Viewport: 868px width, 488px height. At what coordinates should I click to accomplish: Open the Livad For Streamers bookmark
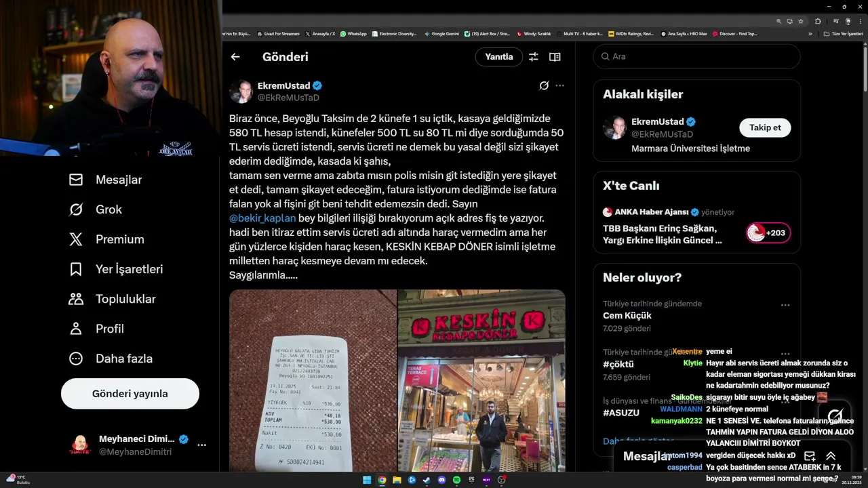(x=278, y=33)
